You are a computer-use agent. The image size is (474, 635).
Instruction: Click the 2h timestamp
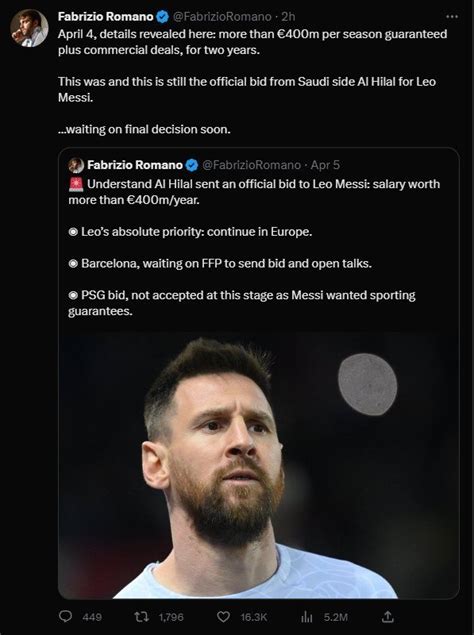pyautogui.click(x=288, y=17)
